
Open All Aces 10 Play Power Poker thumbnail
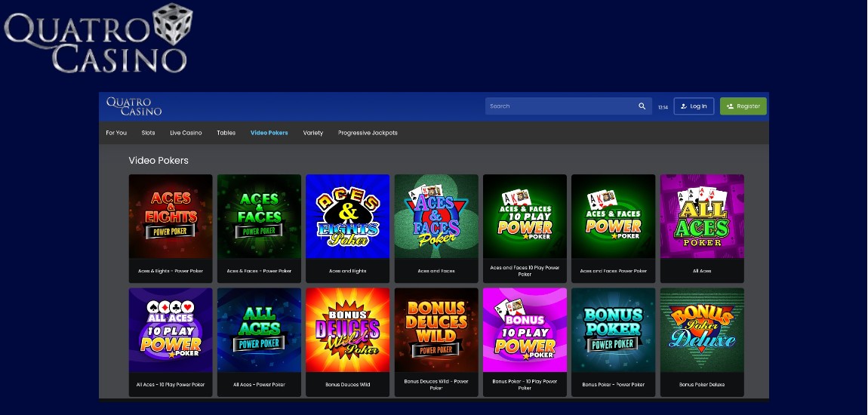pyautogui.click(x=171, y=330)
